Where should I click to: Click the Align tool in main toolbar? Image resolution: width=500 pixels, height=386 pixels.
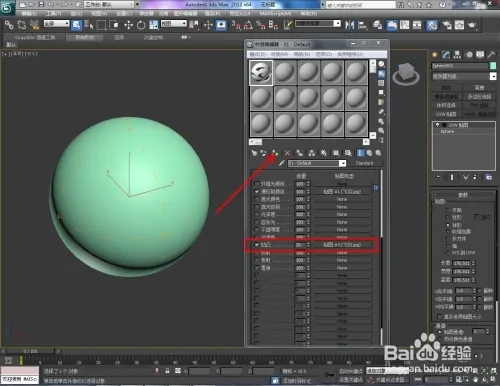tap(362, 25)
